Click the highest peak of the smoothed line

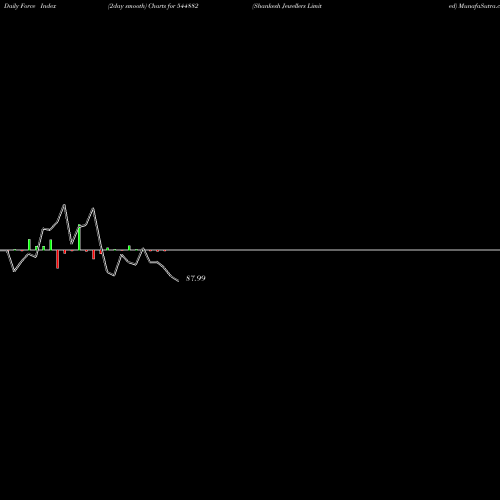pos(64,205)
